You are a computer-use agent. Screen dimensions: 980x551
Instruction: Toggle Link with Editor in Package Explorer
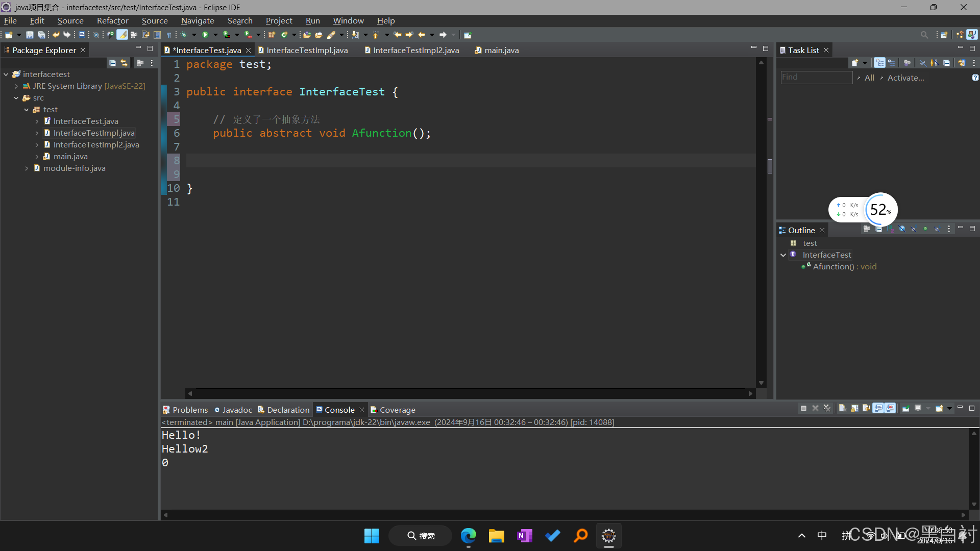click(124, 63)
